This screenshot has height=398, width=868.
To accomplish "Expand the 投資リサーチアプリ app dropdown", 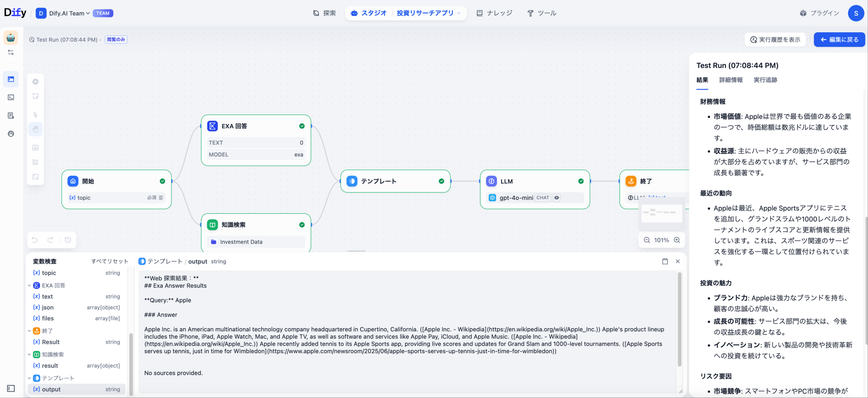I will pyautogui.click(x=459, y=13).
